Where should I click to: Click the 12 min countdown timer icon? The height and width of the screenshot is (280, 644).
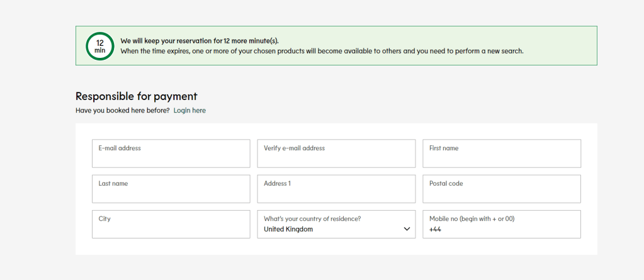click(x=99, y=46)
